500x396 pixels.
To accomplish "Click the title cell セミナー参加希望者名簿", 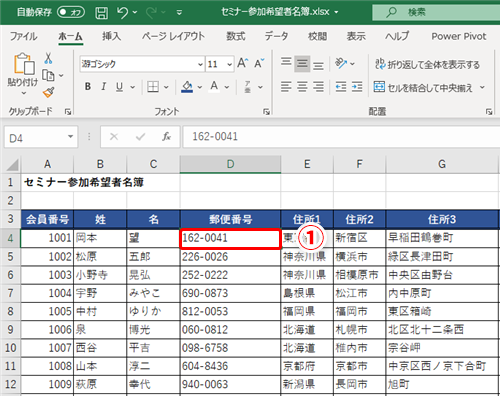I will pyautogui.click(x=84, y=182).
